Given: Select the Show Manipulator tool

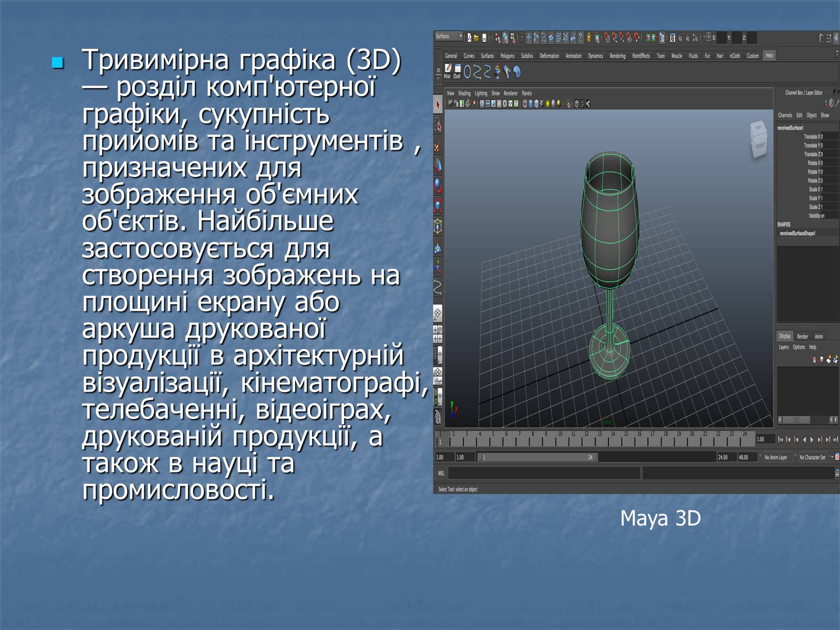Looking at the screenshot, I should (438, 266).
